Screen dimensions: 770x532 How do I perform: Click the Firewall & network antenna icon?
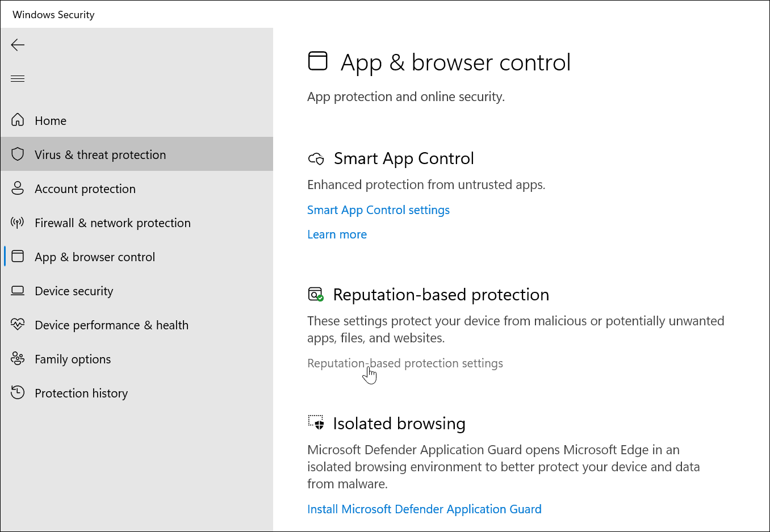(18, 222)
